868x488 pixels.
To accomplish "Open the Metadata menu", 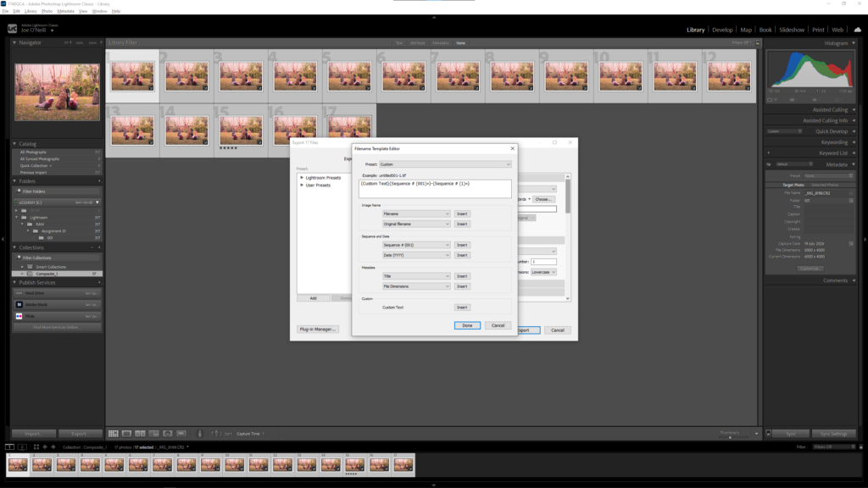I will coord(65,11).
